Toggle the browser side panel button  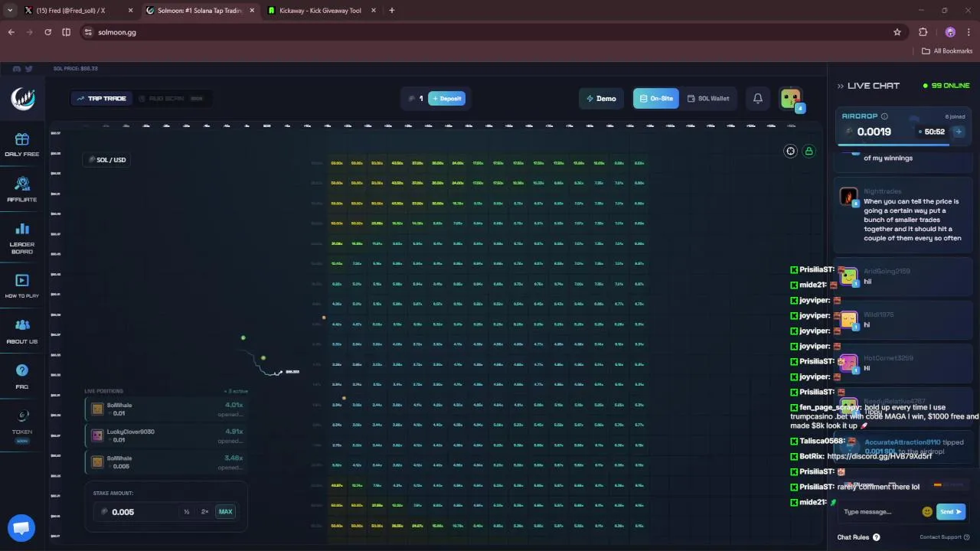tap(66, 32)
